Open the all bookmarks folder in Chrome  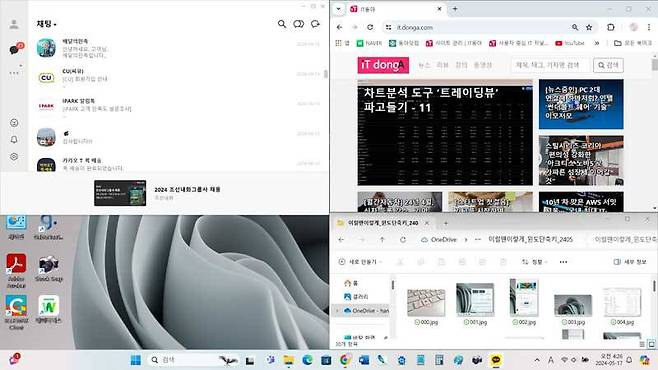(x=633, y=43)
